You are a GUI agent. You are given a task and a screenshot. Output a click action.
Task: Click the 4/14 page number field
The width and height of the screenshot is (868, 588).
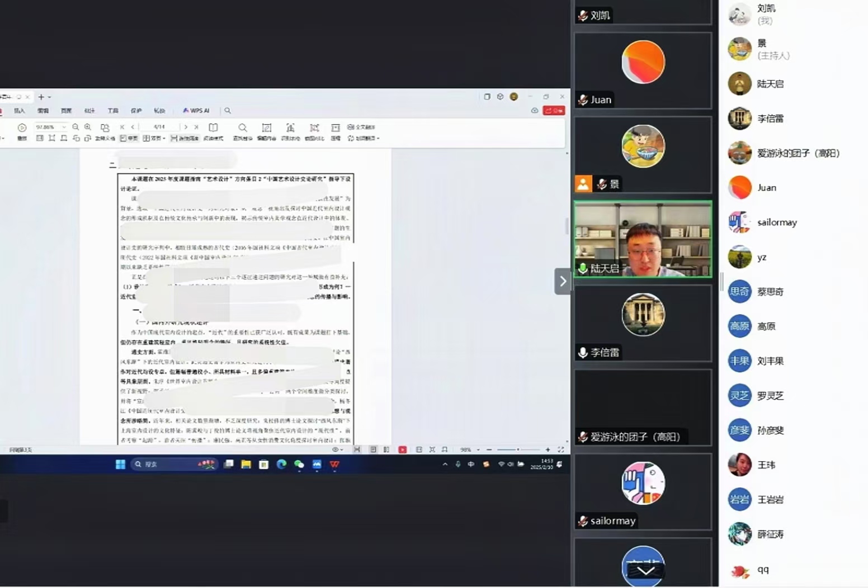(159, 127)
